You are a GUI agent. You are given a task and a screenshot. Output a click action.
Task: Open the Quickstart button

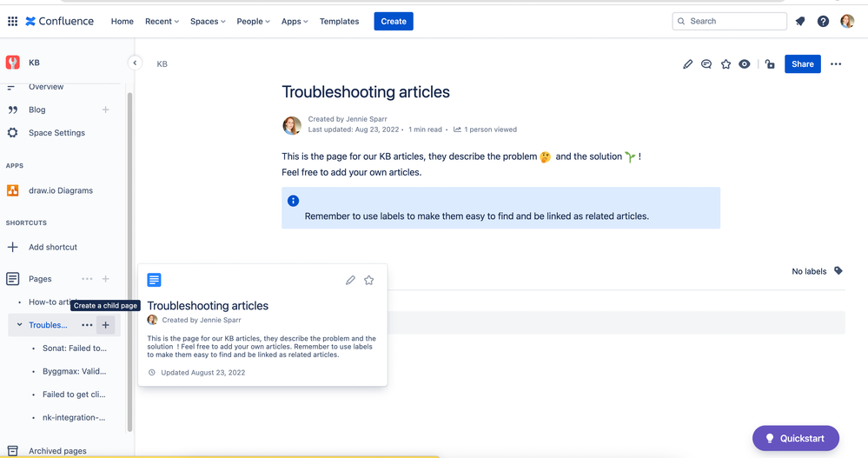(x=796, y=438)
